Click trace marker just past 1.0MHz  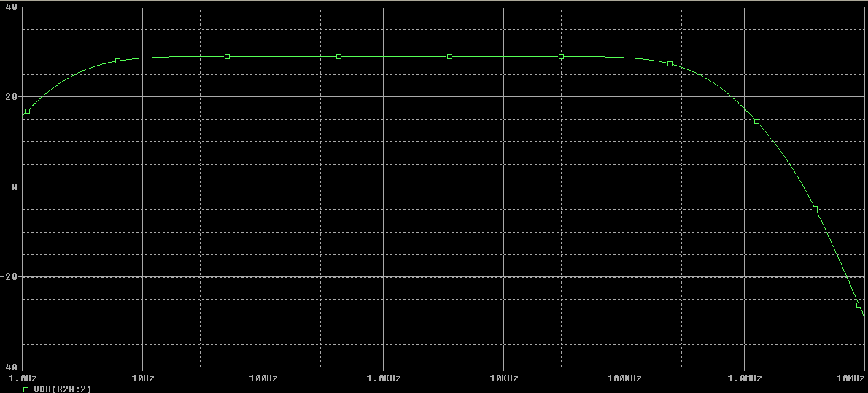pyautogui.click(x=756, y=121)
